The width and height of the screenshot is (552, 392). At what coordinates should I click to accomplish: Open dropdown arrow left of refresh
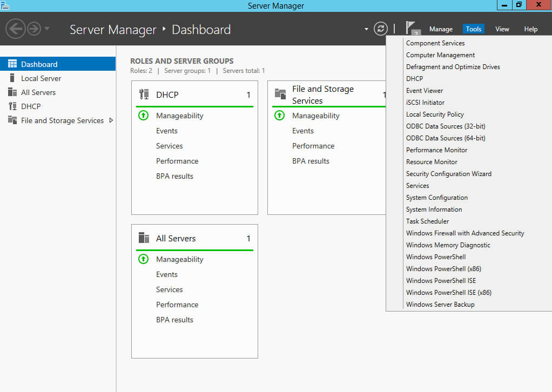366,29
